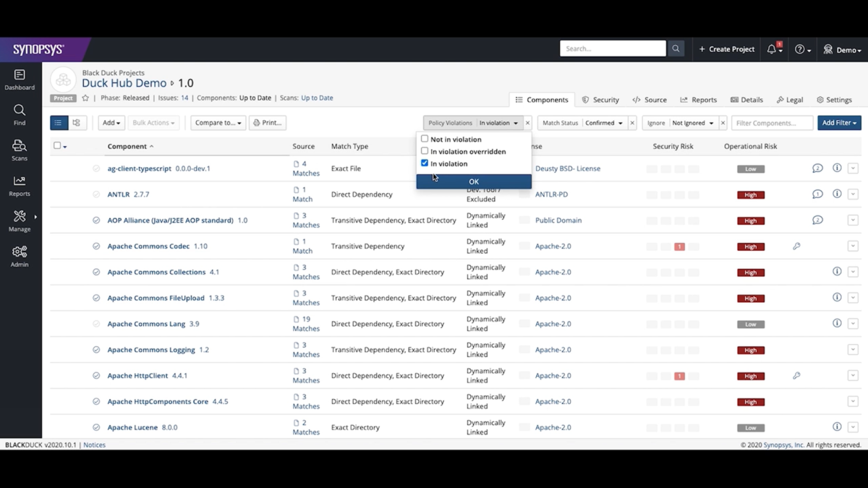Uncheck the In violation option
This screenshot has height=488, width=868.
pyautogui.click(x=425, y=163)
